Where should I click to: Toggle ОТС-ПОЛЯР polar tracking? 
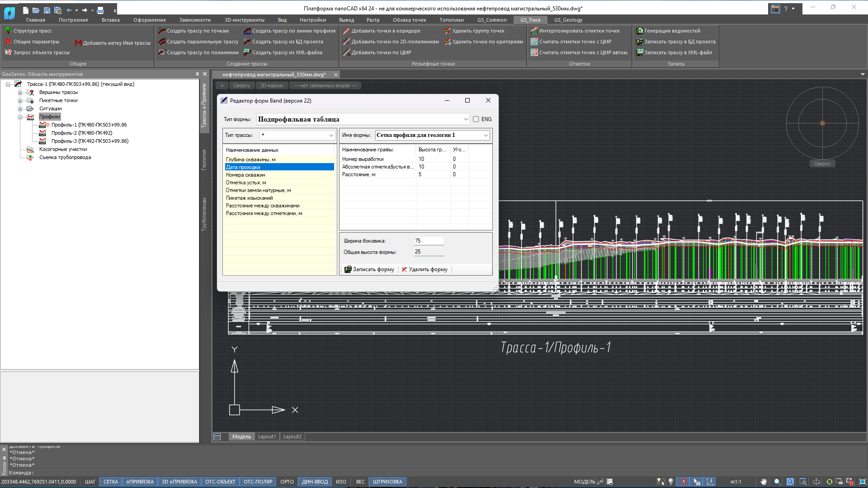click(x=258, y=482)
